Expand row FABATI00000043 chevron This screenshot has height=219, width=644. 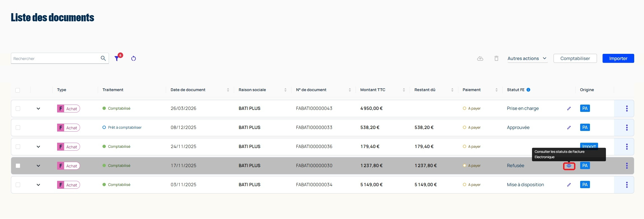coord(38,109)
